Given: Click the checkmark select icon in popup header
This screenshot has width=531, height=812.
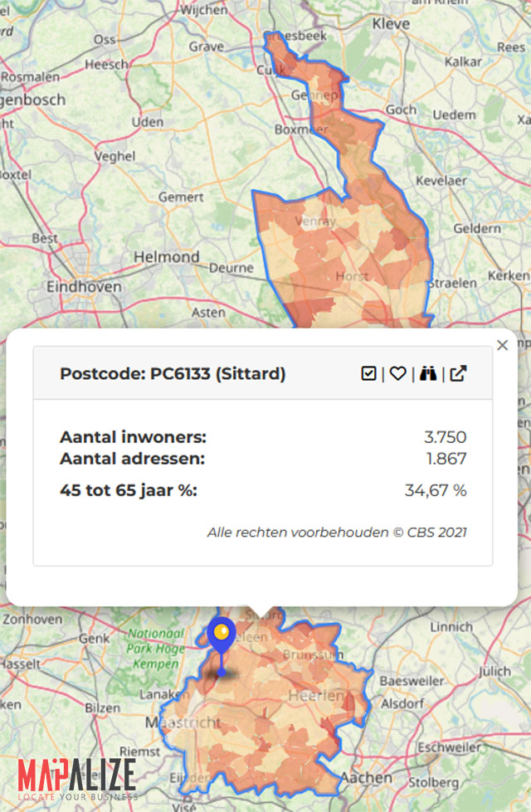Looking at the screenshot, I should click(x=369, y=374).
